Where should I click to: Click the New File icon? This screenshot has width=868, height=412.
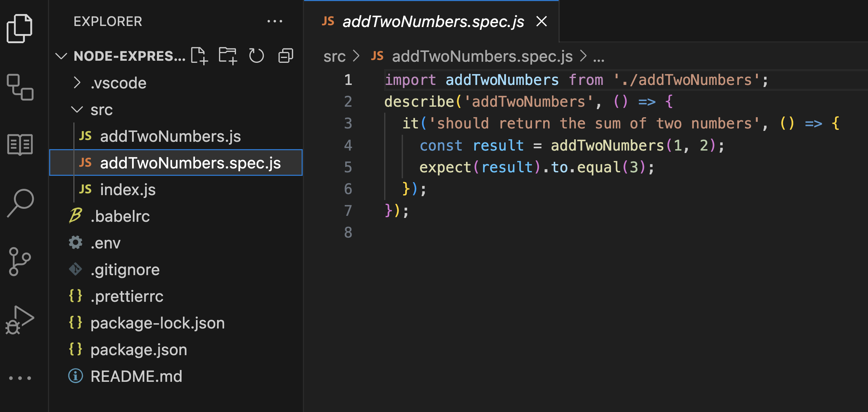point(199,56)
